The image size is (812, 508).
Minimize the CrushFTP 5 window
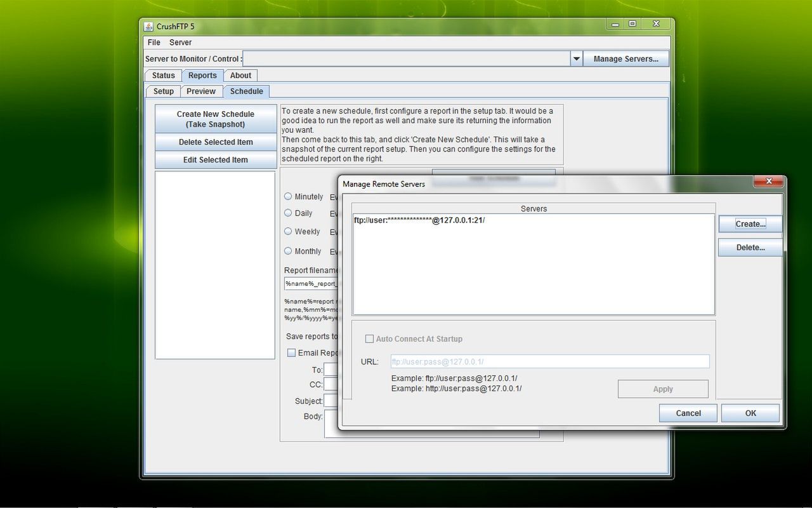[615, 24]
